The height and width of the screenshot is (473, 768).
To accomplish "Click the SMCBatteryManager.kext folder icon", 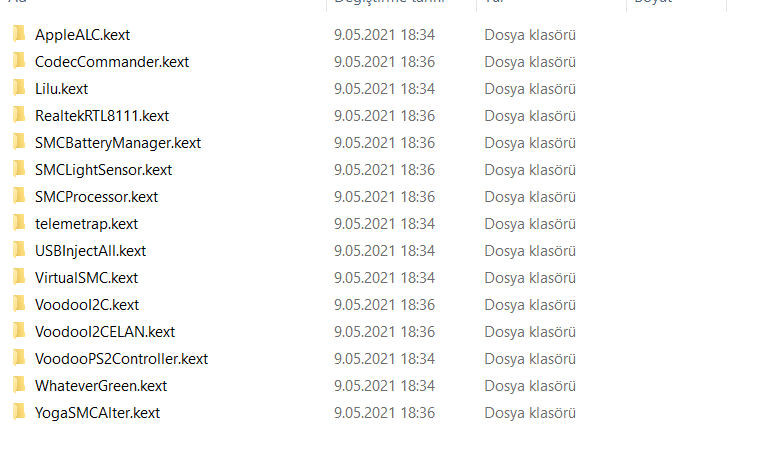I will click(x=19, y=142).
